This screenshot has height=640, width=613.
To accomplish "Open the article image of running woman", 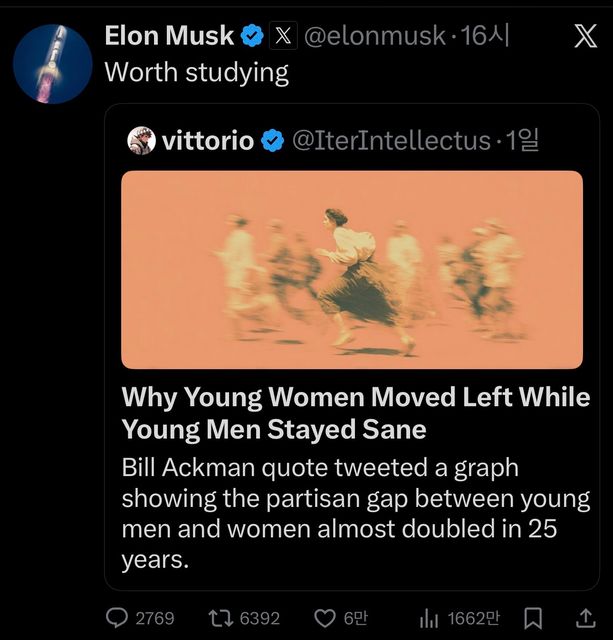I will (352, 269).
